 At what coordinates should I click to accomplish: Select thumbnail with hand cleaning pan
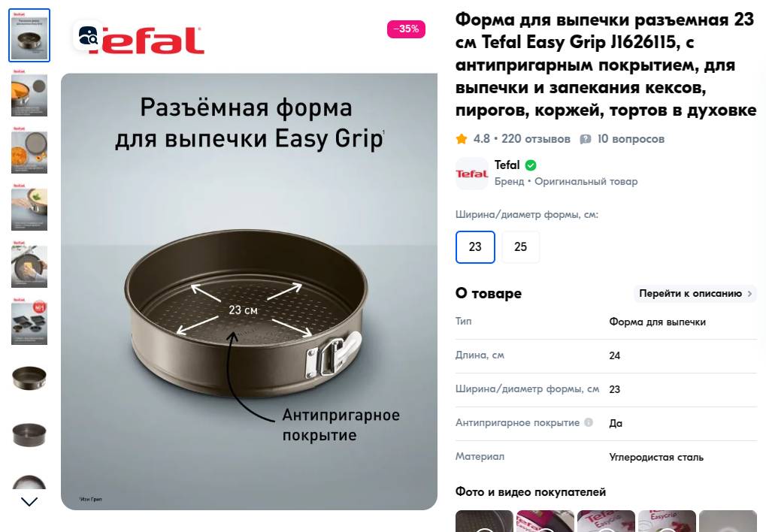[x=29, y=264]
